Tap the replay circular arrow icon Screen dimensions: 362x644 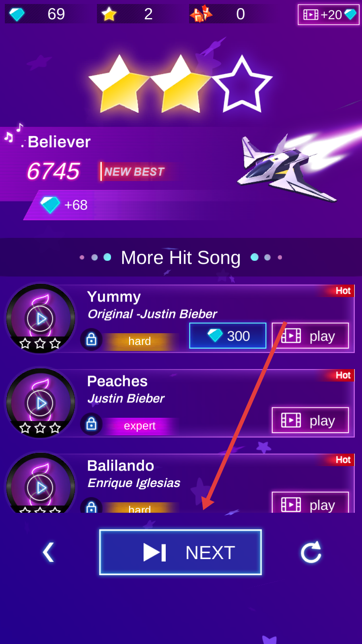(311, 552)
